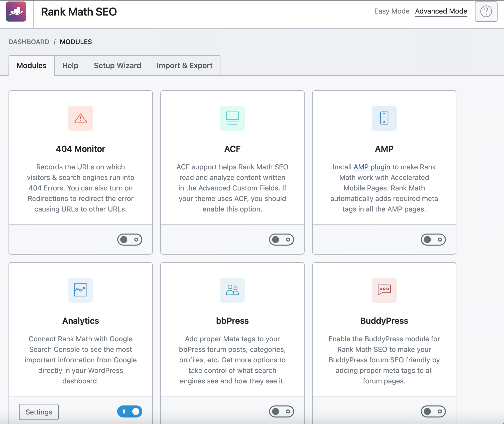Click the BuddyPress speech bubble icon
Screen dimensions: 504x424
[x=384, y=290]
